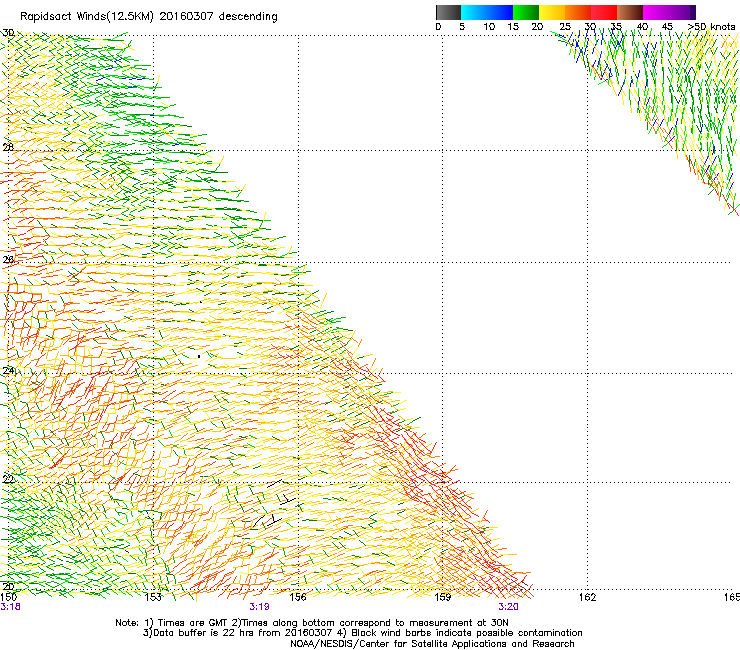Click the legend tick label 10
740x650 pixels.
[489, 27]
